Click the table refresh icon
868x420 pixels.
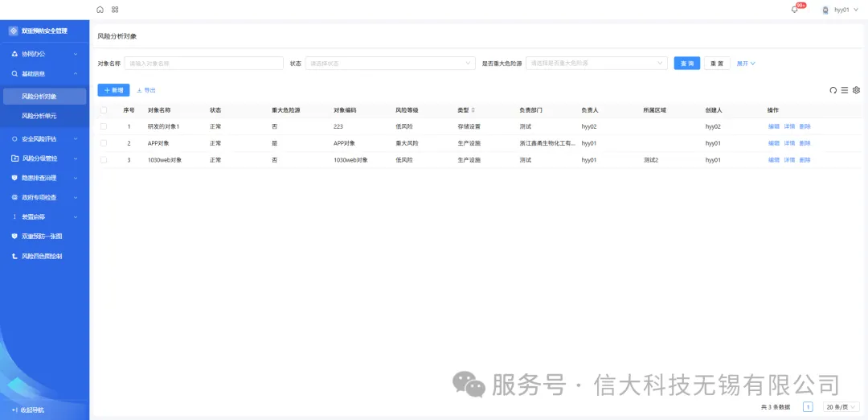pyautogui.click(x=833, y=90)
